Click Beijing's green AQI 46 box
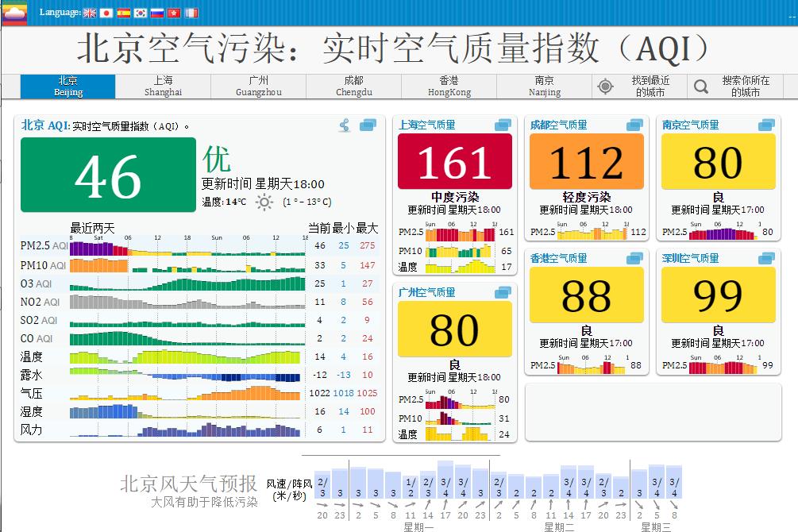The width and height of the screenshot is (798, 532). (x=108, y=175)
